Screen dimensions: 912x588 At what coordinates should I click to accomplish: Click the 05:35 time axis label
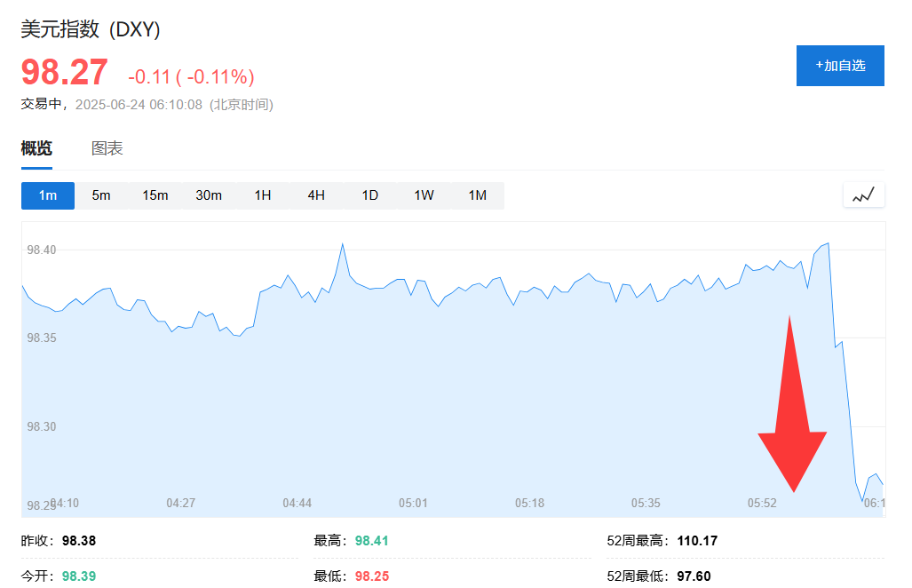tap(646, 503)
